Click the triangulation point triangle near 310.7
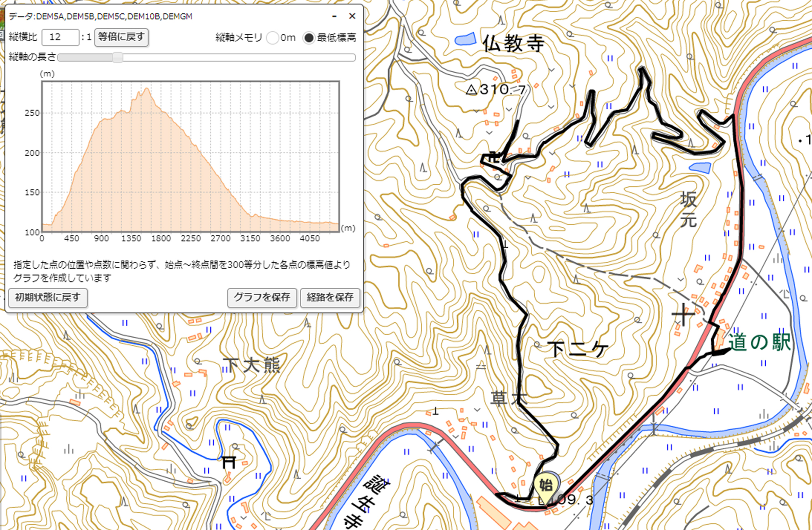The image size is (812, 530). [471, 90]
